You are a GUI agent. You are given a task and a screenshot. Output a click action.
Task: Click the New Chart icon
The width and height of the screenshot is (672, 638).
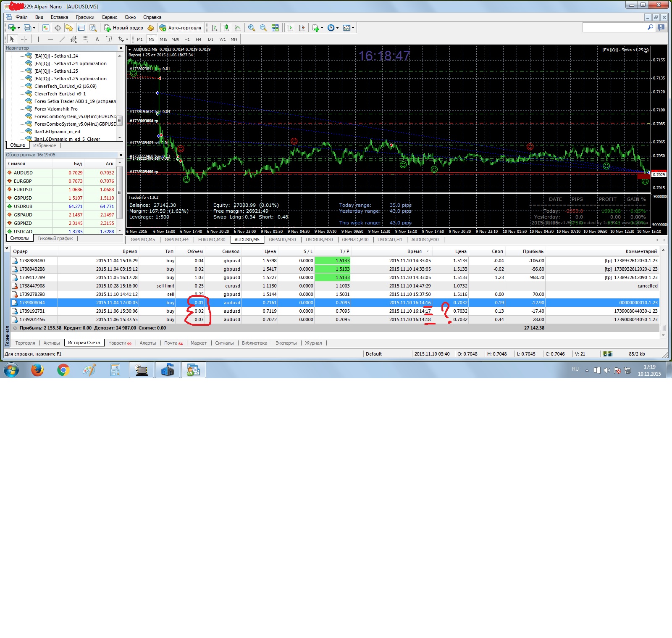coord(12,28)
